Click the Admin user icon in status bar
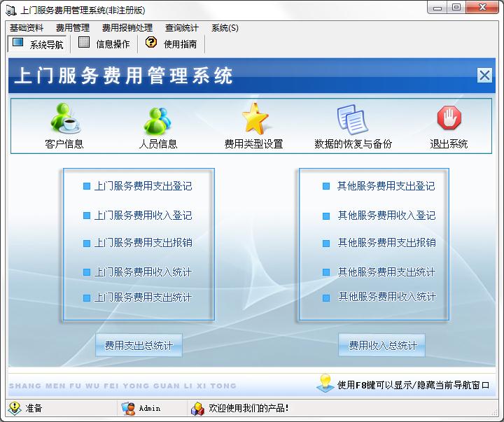The width and height of the screenshot is (504, 422). point(128,409)
